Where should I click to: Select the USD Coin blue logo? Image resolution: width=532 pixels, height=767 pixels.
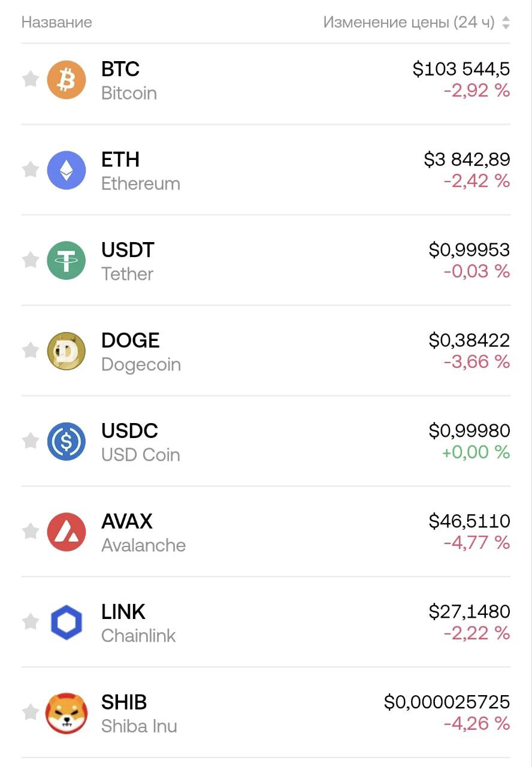(66, 442)
